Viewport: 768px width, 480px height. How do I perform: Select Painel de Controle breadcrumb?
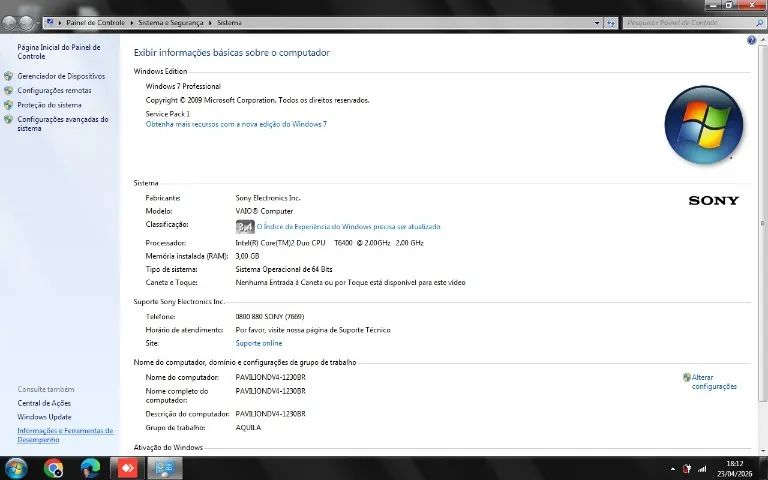96,23
